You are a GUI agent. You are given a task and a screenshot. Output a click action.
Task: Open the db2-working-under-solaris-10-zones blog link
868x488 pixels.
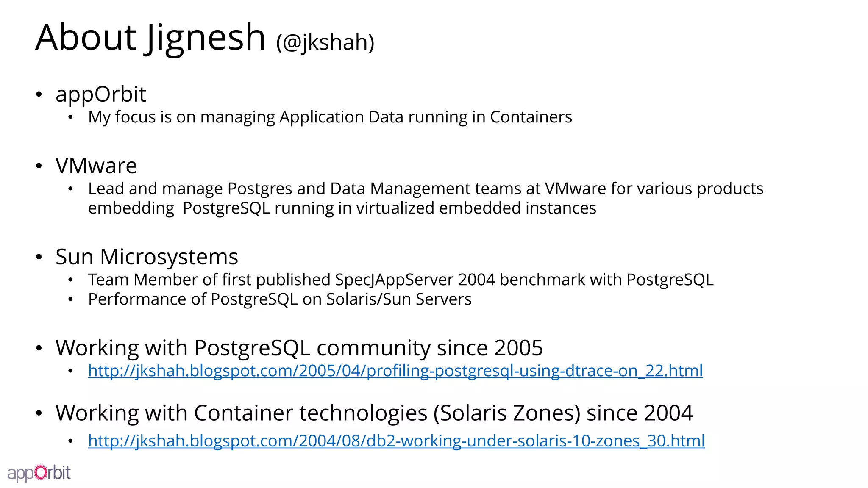click(x=396, y=441)
